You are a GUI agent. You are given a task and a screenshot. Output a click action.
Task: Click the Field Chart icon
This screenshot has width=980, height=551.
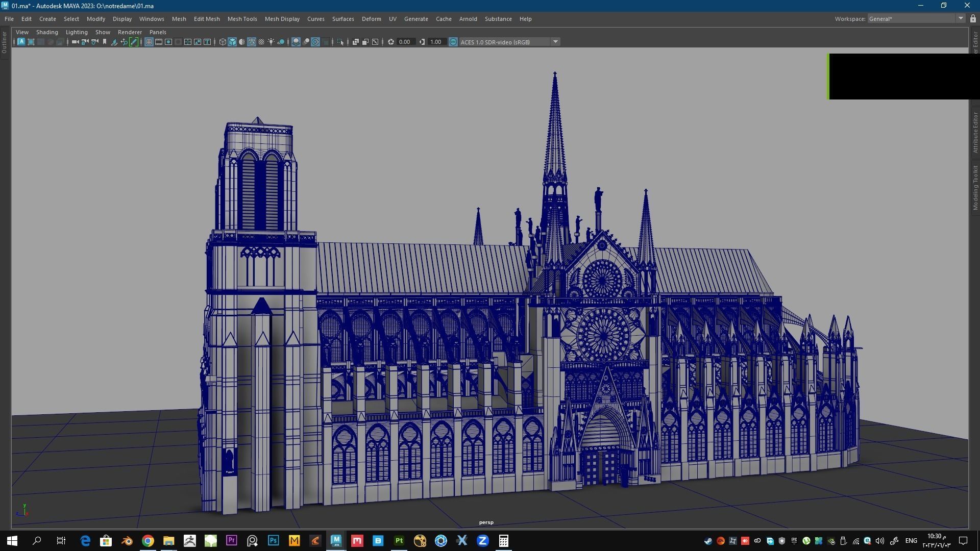click(188, 42)
